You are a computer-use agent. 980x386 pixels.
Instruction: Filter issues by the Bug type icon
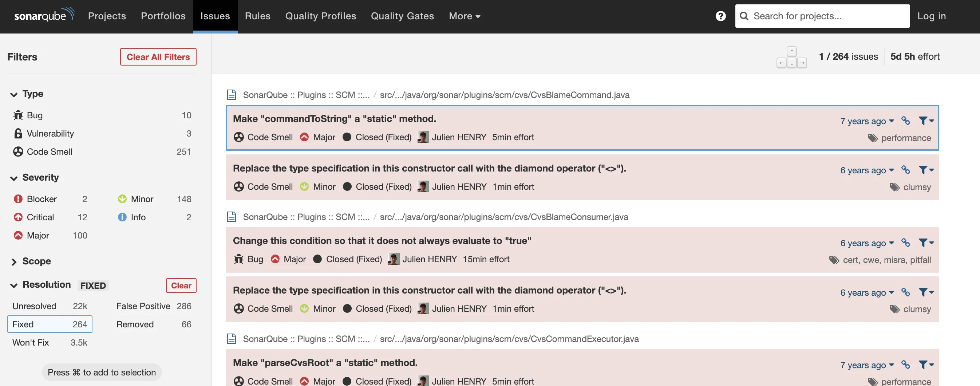pos(18,115)
